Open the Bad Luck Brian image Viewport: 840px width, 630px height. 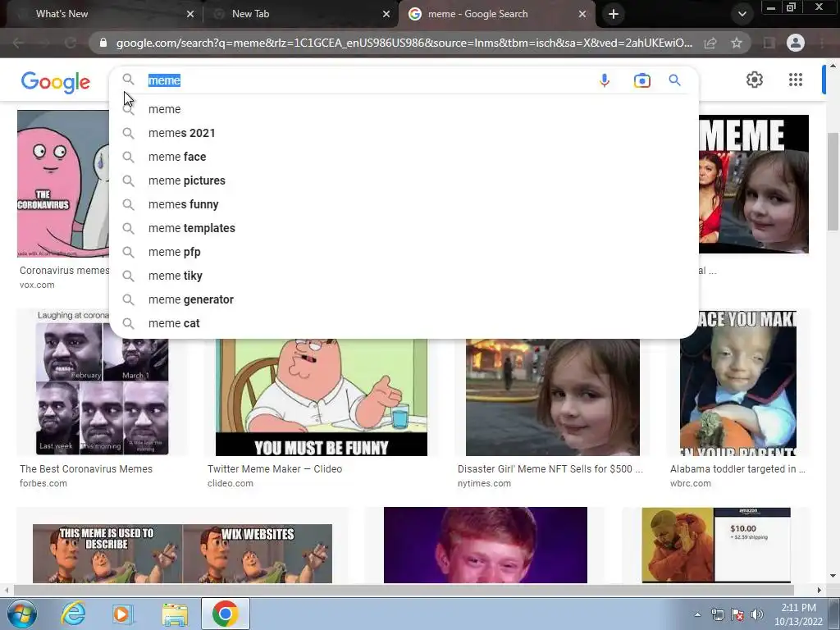(x=486, y=545)
